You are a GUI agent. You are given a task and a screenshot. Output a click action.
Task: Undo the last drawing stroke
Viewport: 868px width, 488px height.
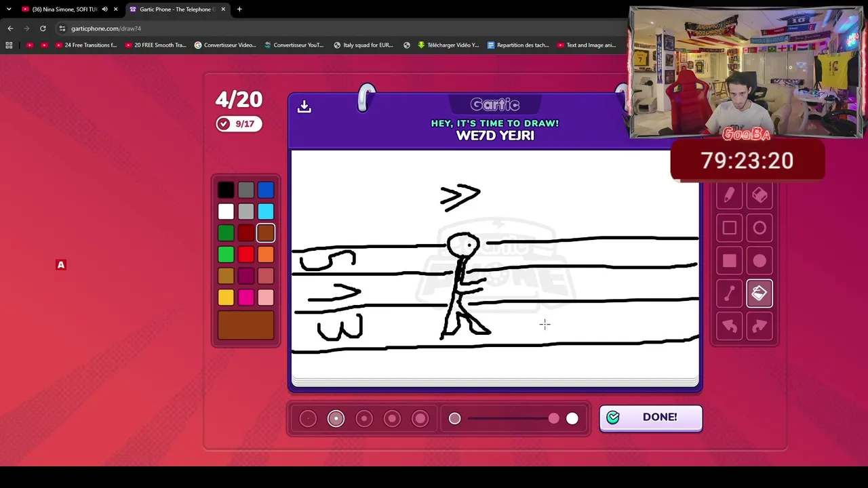729,326
